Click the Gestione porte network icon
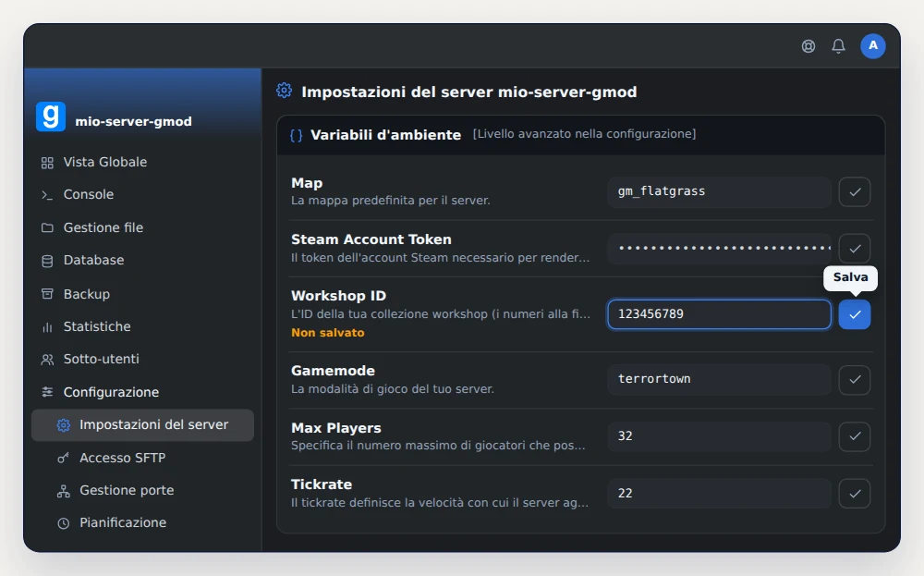This screenshot has width=924, height=576. click(63, 491)
